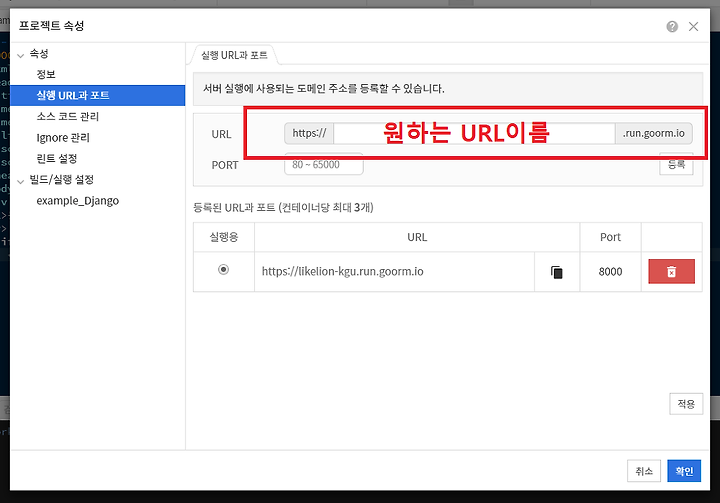Click the 실행용 column header

[x=224, y=237]
